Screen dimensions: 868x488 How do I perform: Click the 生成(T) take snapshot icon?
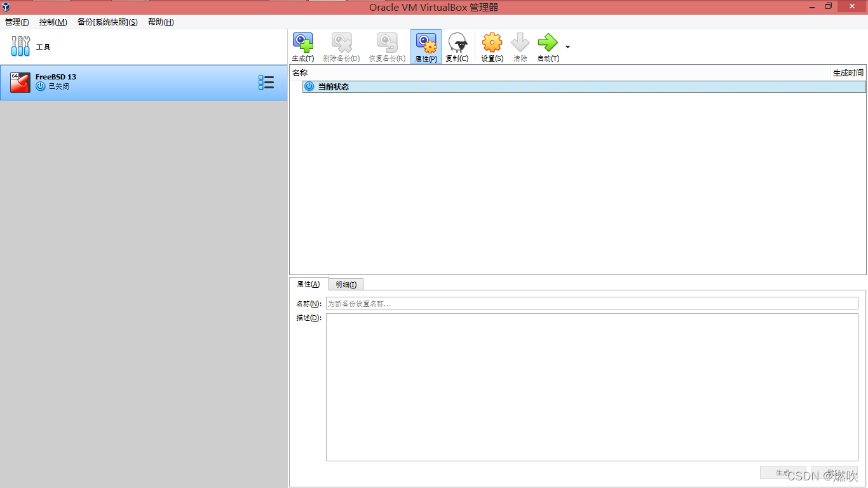tap(302, 43)
